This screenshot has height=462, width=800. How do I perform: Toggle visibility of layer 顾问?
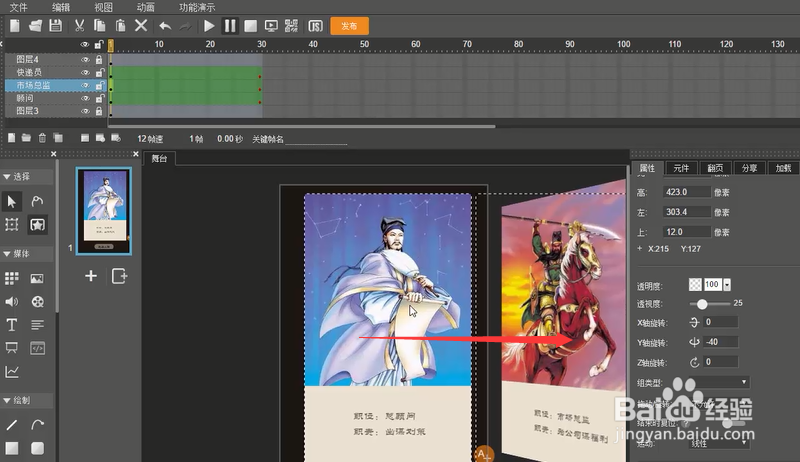[x=85, y=98]
